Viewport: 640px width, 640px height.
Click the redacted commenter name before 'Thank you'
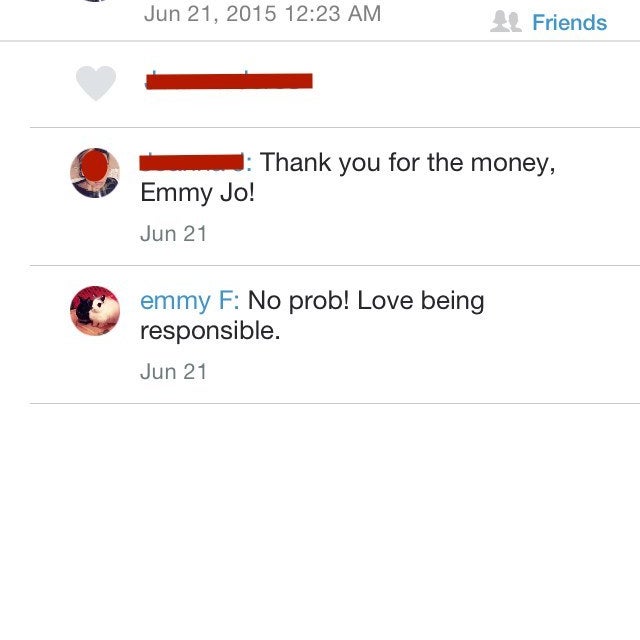192,162
